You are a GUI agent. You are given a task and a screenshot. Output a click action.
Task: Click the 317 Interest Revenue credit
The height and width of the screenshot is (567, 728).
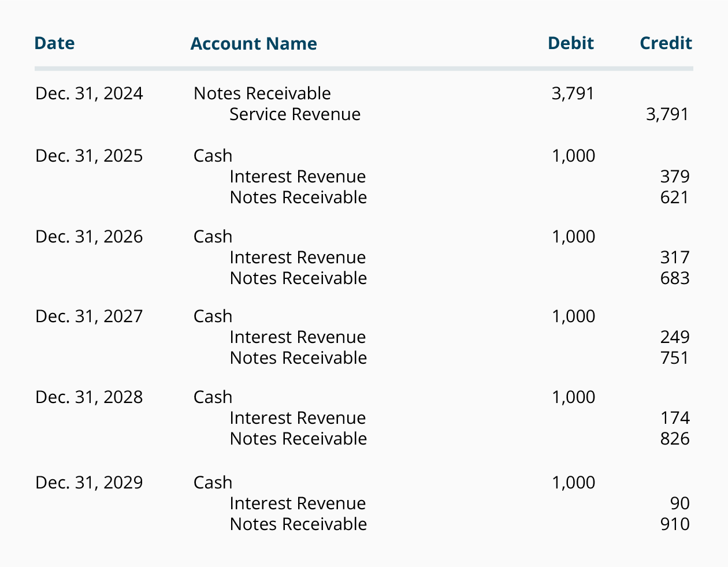pos(675,258)
